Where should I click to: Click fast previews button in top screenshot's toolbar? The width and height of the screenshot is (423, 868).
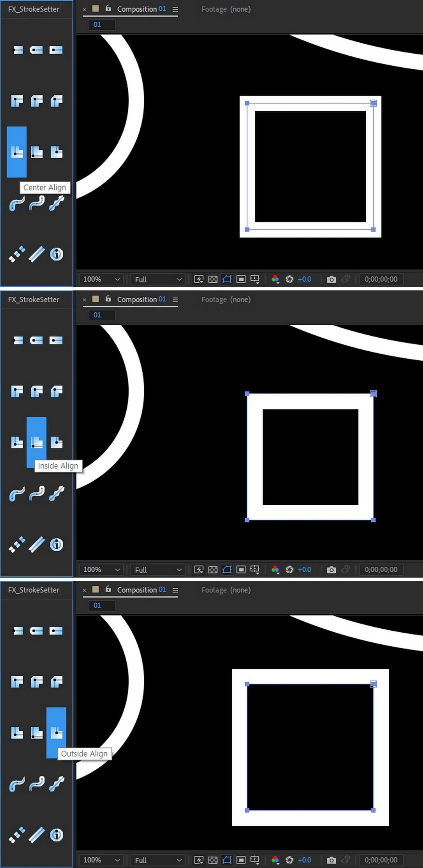(199, 279)
